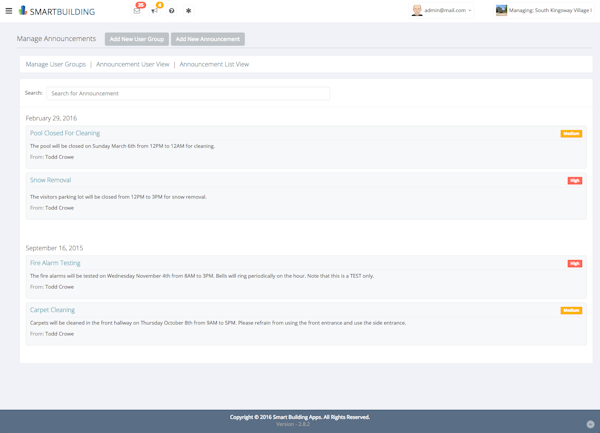The width and height of the screenshot is (600, 433).
Task: Open the Managing South Kingsway Village selector
Action: click(544, 10)
